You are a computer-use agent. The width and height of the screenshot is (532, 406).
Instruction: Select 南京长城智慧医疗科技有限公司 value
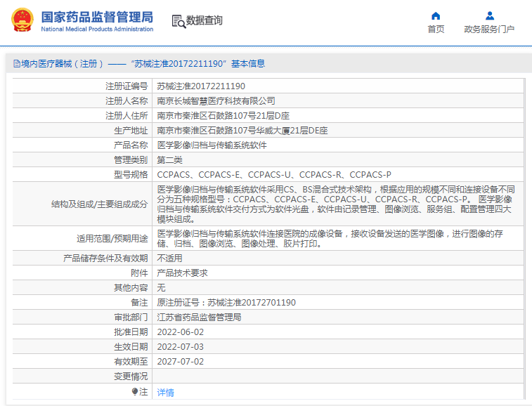[x=216, y=100]
